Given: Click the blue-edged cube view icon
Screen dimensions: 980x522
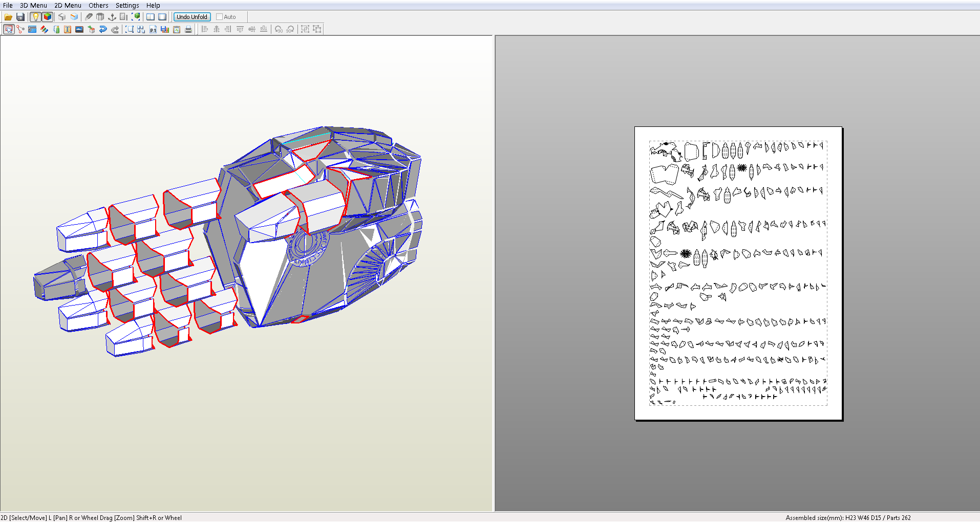Looking at the screenshot, I should pos(74,17).
